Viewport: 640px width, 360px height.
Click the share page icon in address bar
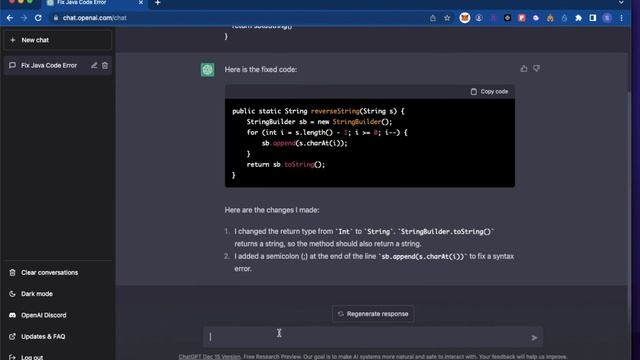pos(433,18)
